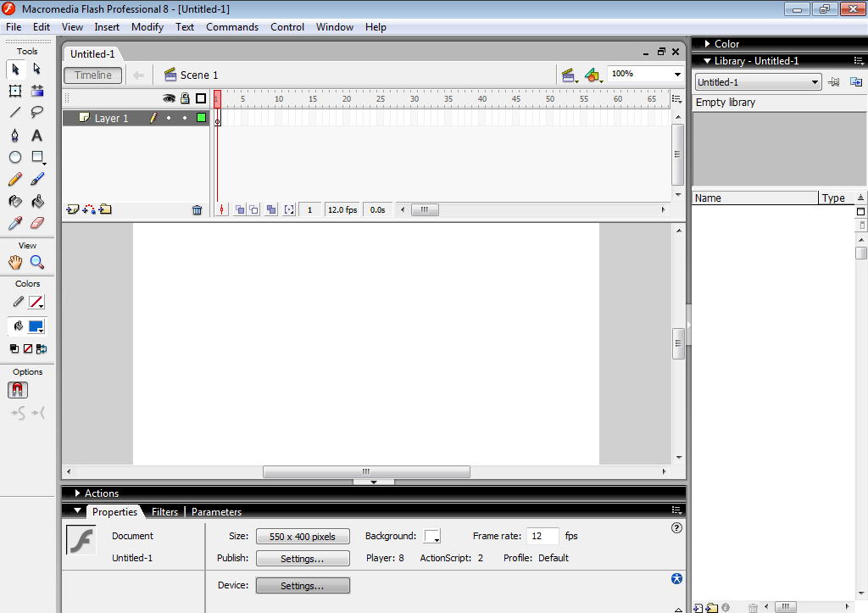Image resolution: width=868 pixels, height=613 pixels.
Task: Select the Lasso tool
Action: tap(37, 113)
